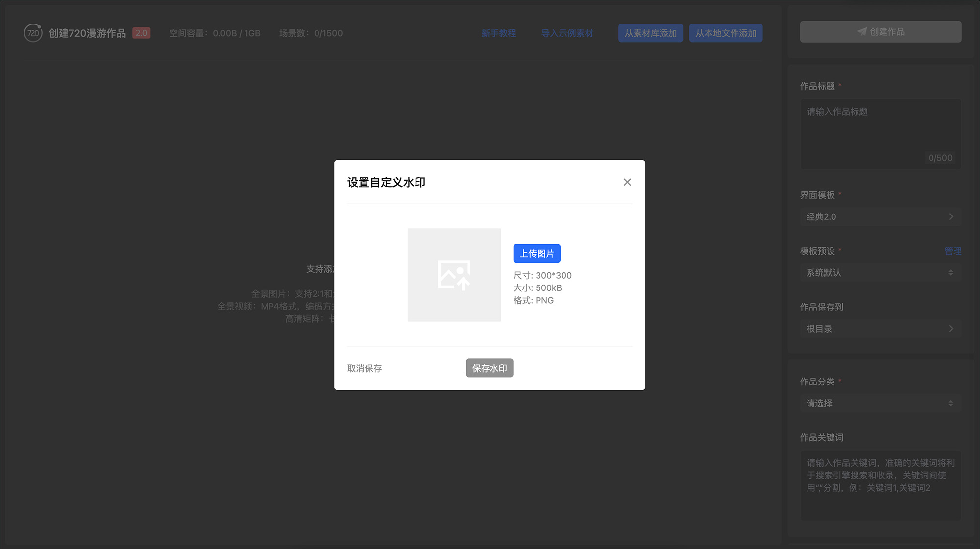Open the 模板预设 系统默认 dropdown
The height and width of the screenshot is (549, 980).
coord(881,273)
